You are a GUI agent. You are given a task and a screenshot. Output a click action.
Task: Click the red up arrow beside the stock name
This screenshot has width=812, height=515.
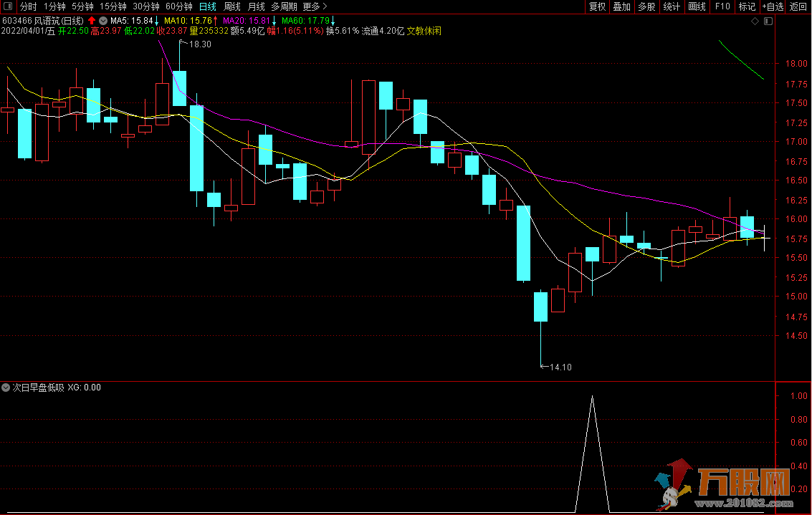[x=92, y=21]
